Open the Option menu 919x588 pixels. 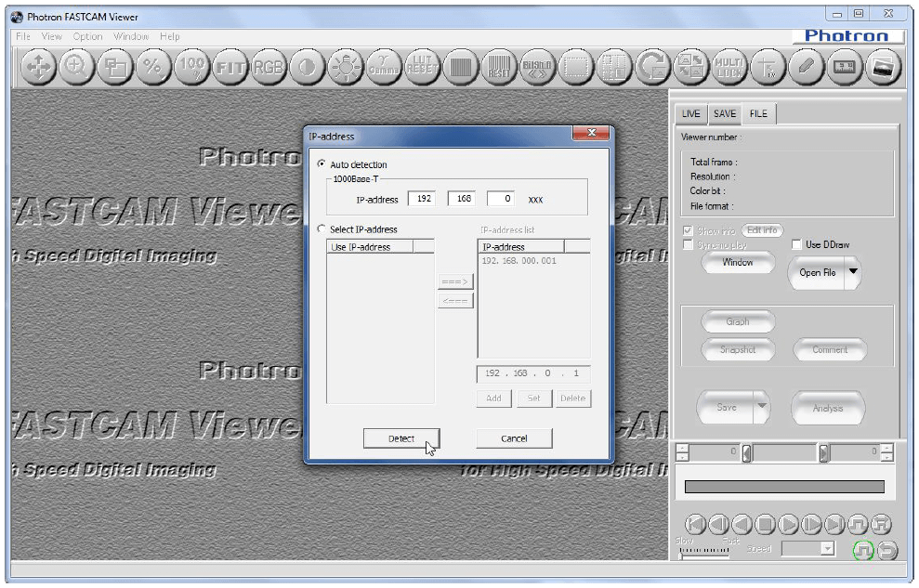(x=88, y=36)
